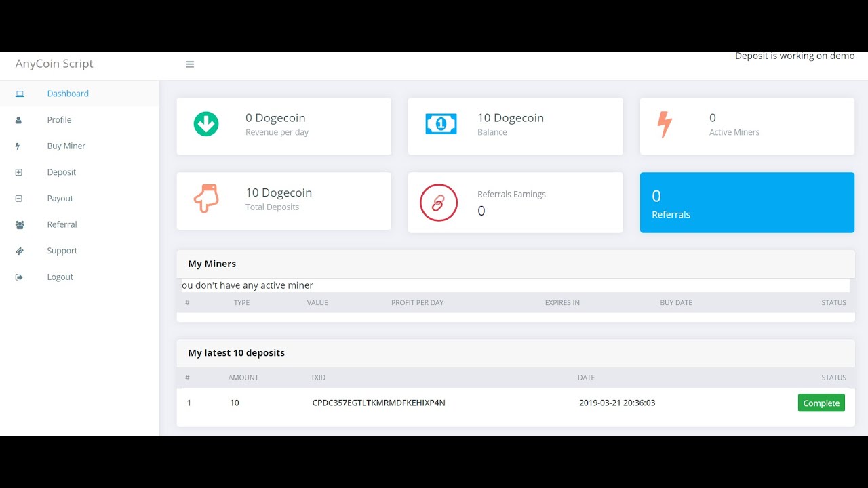Click the DATE column header in deposits
Image resolution: width=868 pixels, height=488 pixels.
pyautogui.click(x=586, y=378)
